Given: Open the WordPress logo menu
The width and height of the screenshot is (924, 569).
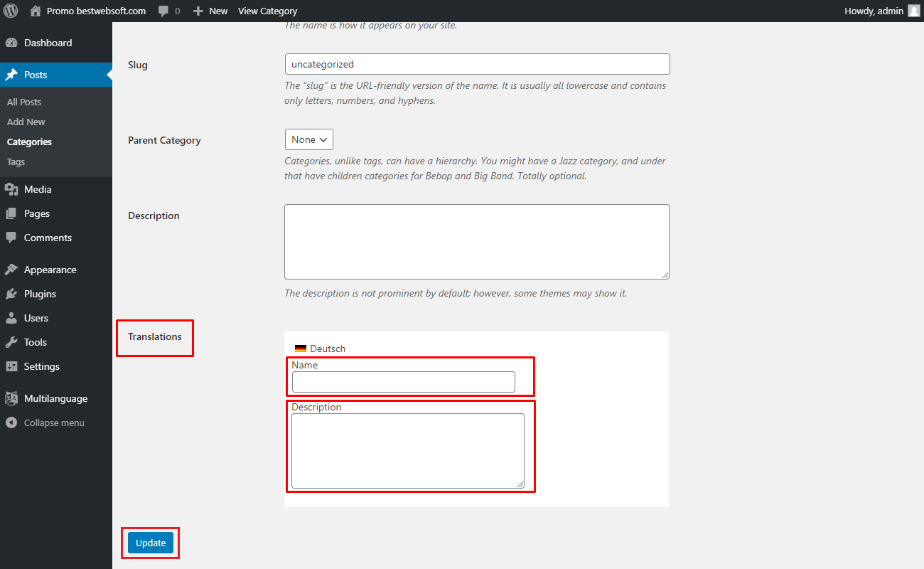Looking at the screenshot, I should pos(11,11).
